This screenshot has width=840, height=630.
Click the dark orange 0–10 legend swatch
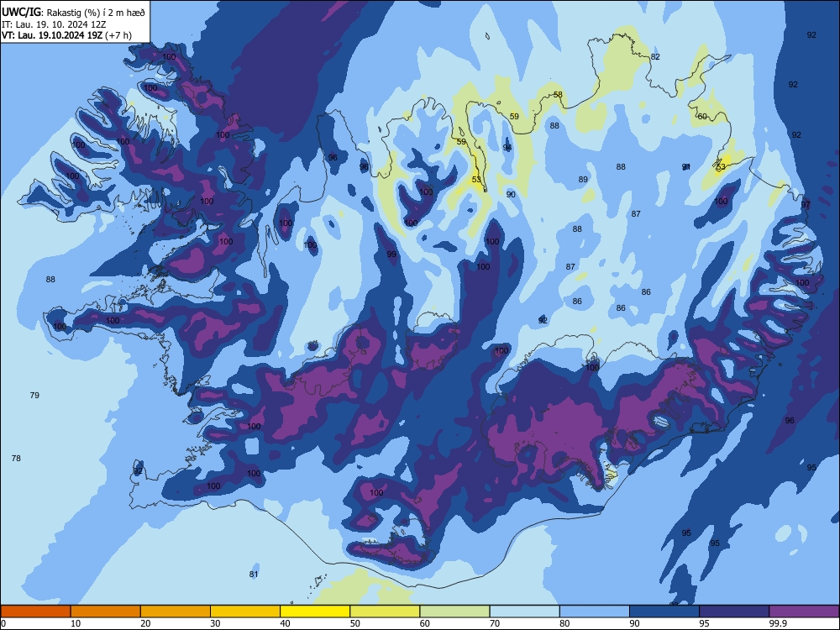click(x=35, y=612)
